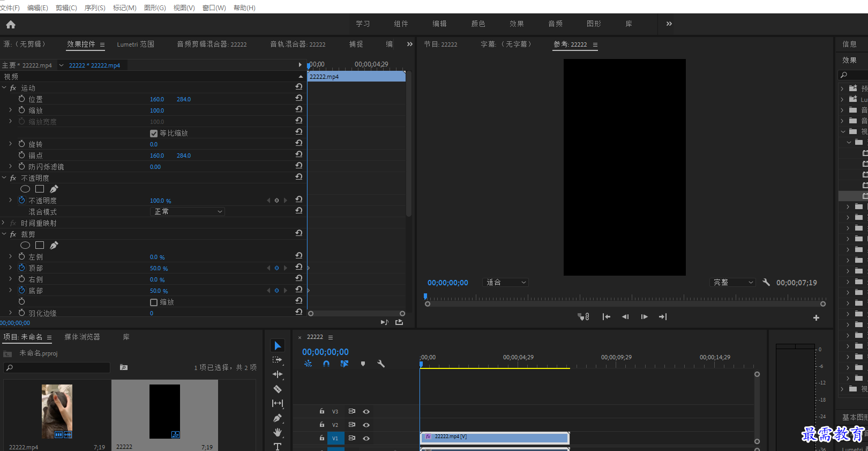This screenshot has height=451, width=868.
Task: Reset the Rotation parameter
Action: tap(299, 143)
